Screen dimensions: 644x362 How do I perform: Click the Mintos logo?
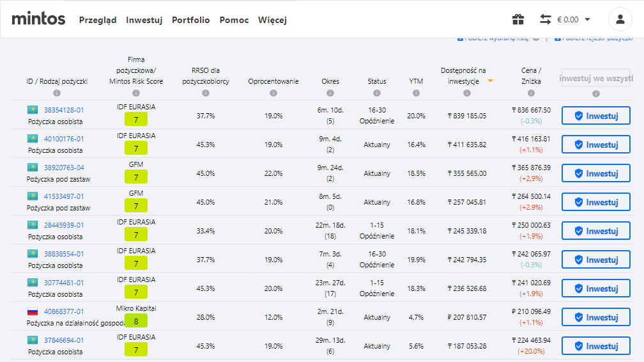point(38,19)
